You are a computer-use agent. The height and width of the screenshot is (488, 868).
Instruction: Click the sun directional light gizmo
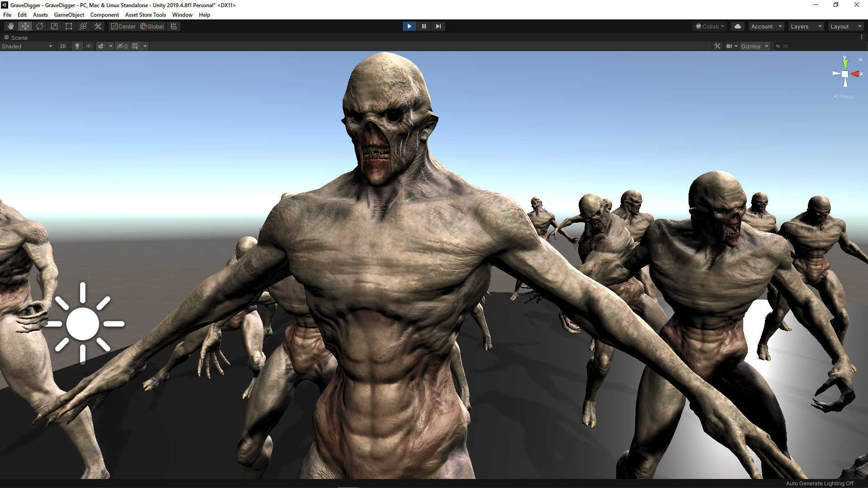(x=83, y=324)
